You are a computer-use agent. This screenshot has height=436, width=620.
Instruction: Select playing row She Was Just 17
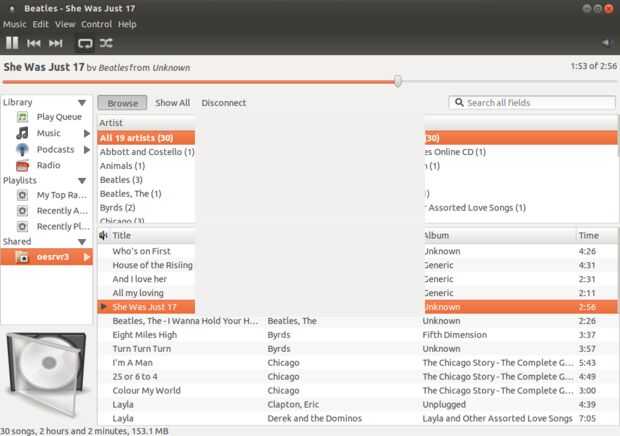[144, 307]
